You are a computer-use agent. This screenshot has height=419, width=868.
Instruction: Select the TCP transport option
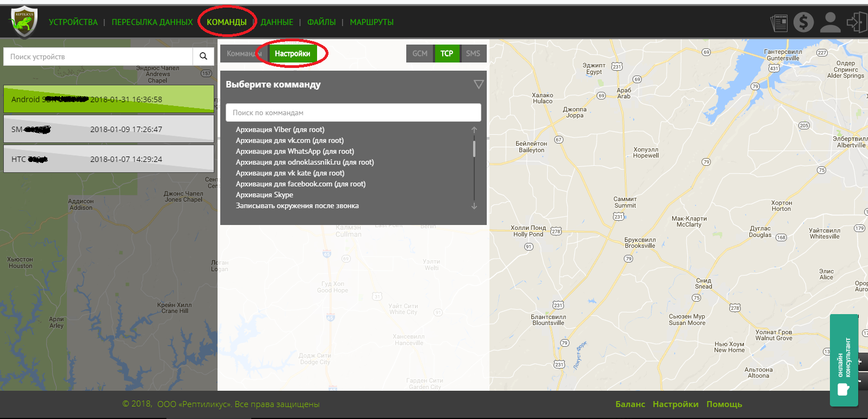(x=447, y=53)
